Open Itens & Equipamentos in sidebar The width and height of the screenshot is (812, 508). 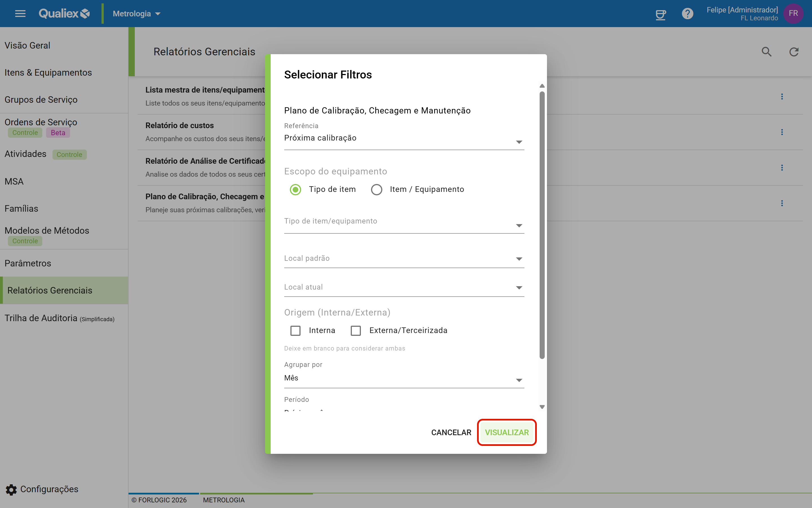click(x=64, y=73)
